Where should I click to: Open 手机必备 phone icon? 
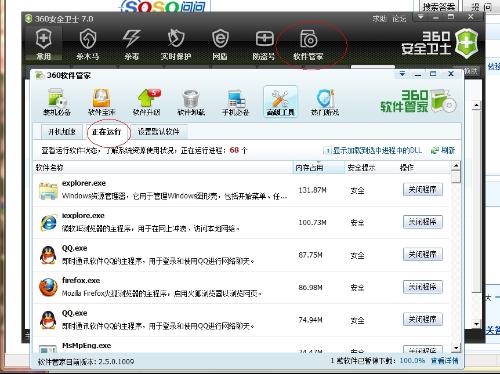[x=236, y=102]
